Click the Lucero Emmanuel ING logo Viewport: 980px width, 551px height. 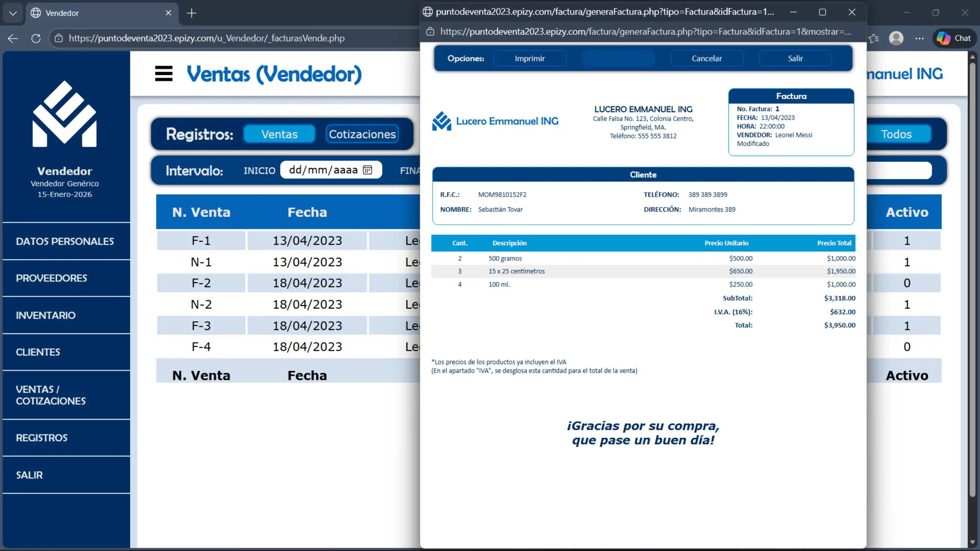pyautogui.click(x=495, y=121)
